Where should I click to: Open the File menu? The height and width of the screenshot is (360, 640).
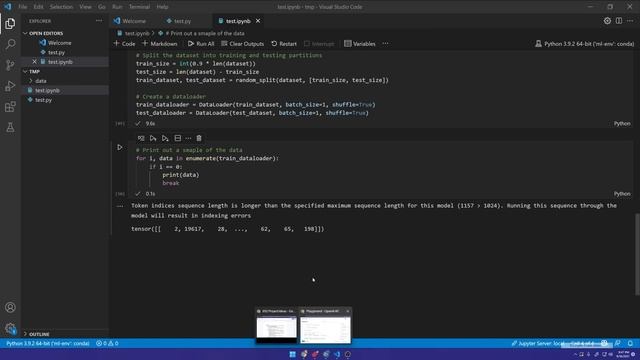tap(22, 7)
